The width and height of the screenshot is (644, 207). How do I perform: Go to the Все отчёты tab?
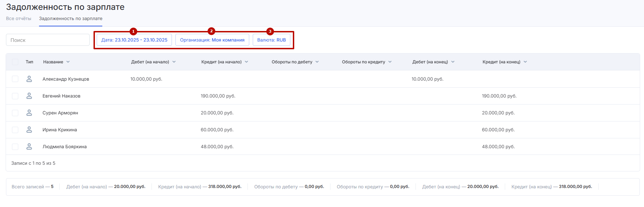19,19
